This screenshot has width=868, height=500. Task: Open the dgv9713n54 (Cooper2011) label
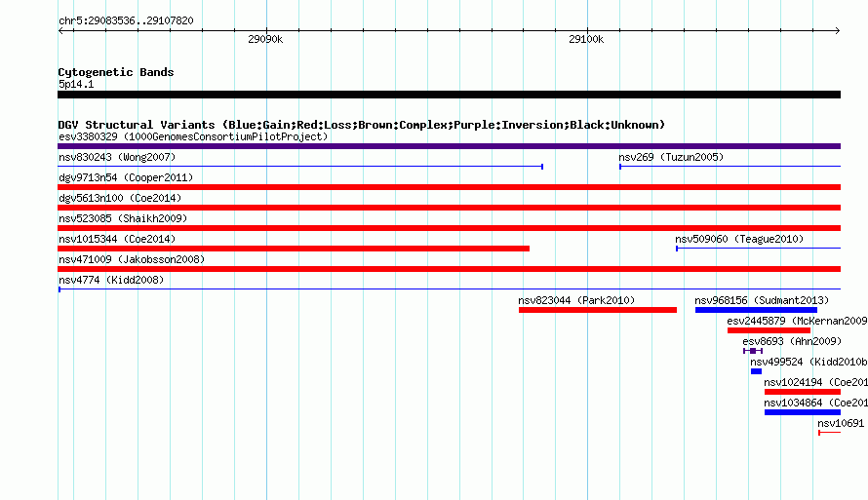click(x=126, y=177)
